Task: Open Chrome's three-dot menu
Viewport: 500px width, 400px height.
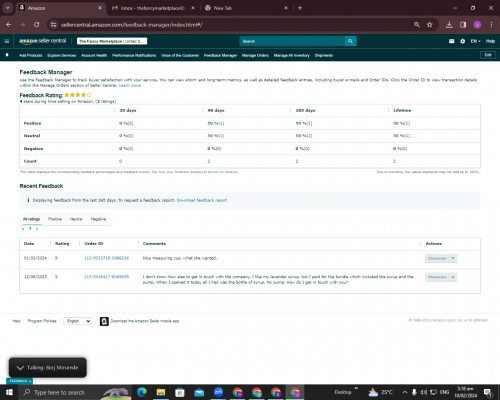Action: point(491,25)
